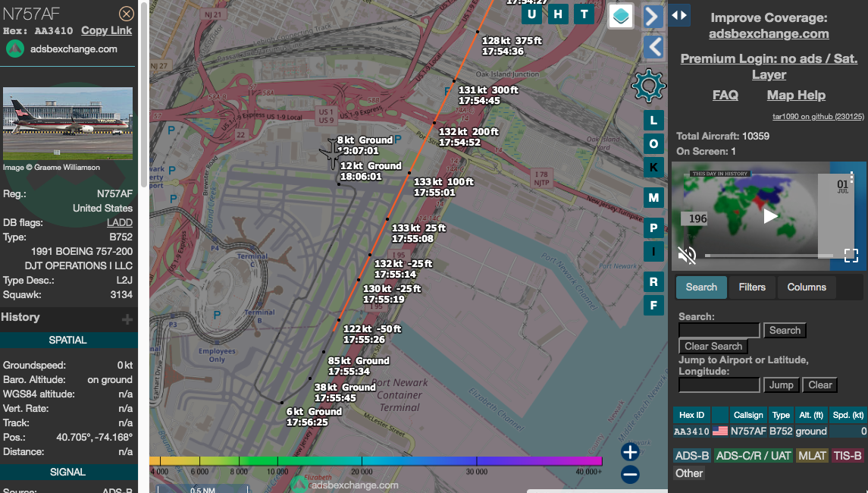This screenshot has height=493, width=868.
Task: Unmute the video with speaker icon
Action: coord(687,256)
